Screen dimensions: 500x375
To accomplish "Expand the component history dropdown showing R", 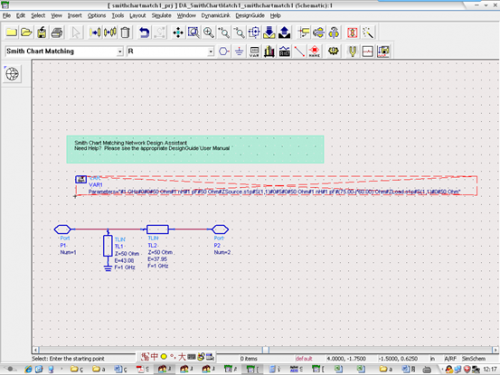I will (211, 51).
